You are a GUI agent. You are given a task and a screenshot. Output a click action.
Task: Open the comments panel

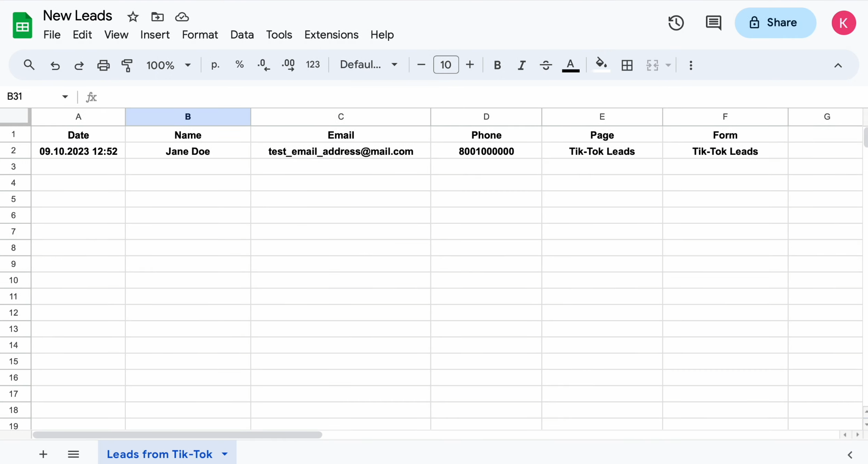click(x=713, y=22)
